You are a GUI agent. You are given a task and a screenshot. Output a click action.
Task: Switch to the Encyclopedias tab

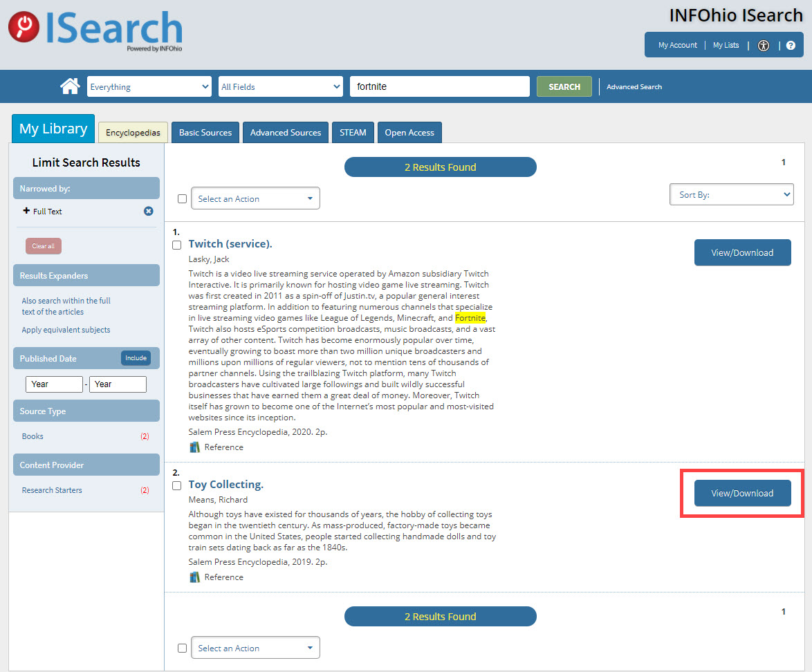click(133, 133)
